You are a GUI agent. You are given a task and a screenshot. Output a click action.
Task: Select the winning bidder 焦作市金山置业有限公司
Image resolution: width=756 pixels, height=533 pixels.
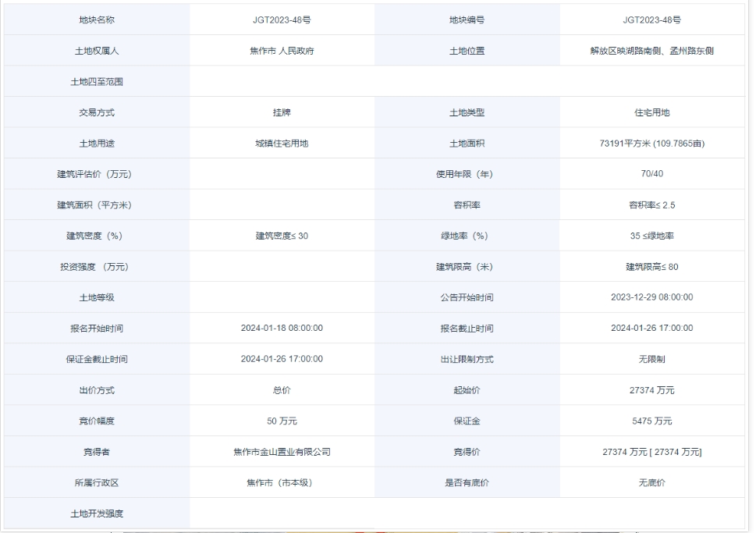click(x=282, y=452)
